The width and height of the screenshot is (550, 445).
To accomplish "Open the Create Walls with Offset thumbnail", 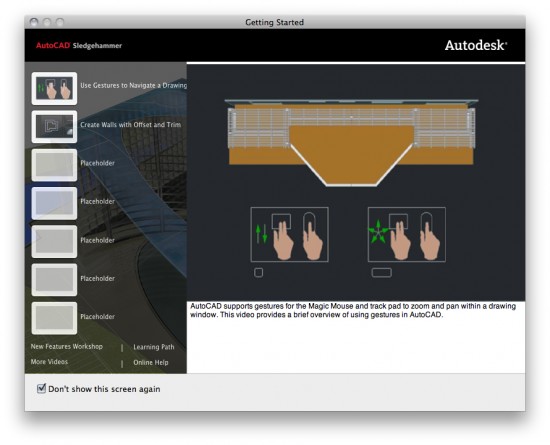I will pos(54,127).
